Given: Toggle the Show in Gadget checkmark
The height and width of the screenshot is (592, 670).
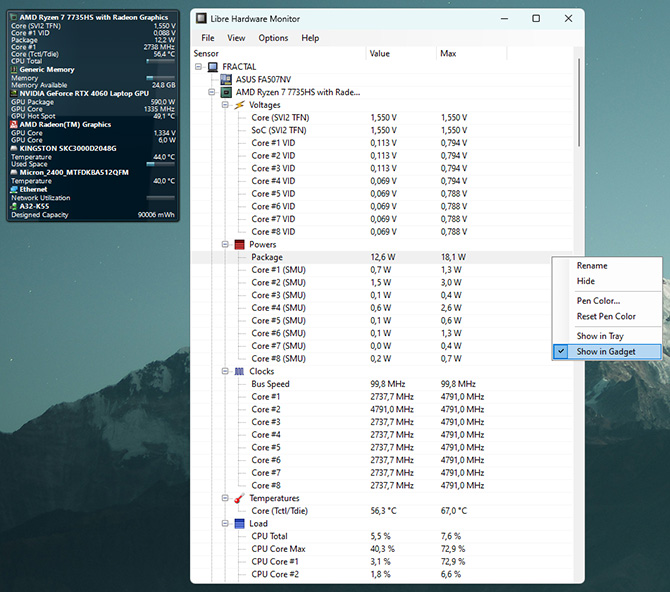Looking at the screenshot, I should click(x=561, y=351).
